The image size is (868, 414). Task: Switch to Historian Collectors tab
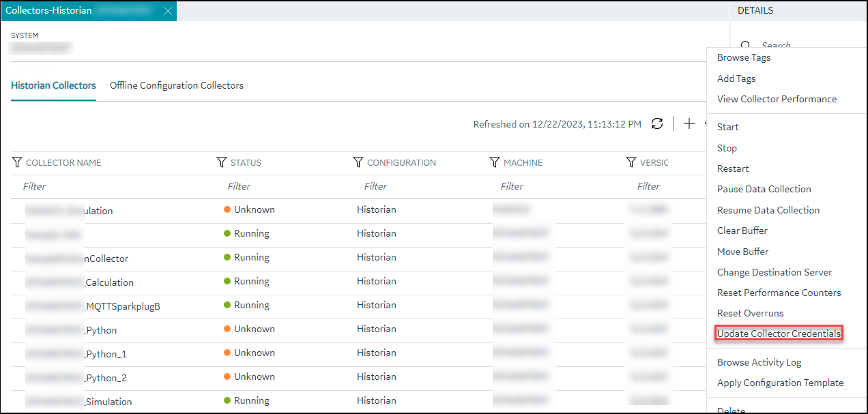[53, 85]
